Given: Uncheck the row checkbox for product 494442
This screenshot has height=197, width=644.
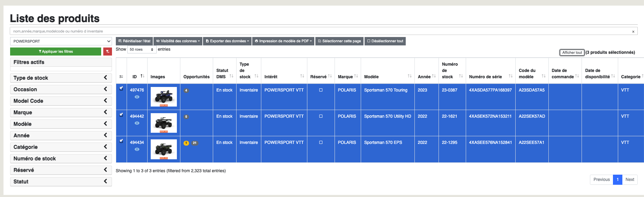Looking at the screenshot, I should coord(121,115).
